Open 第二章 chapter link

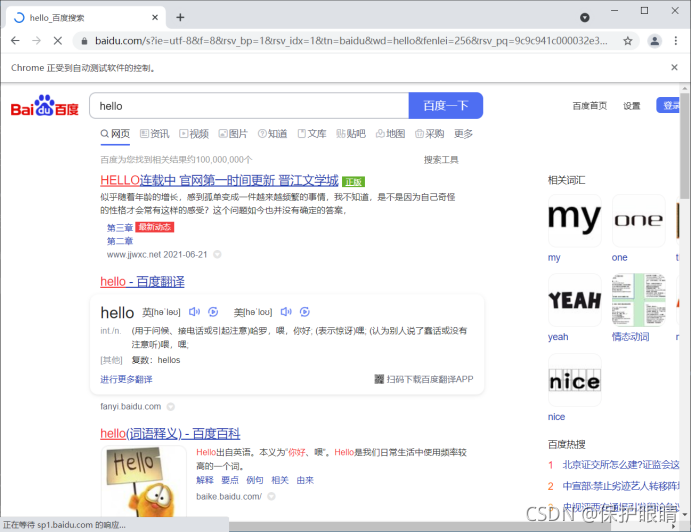[x=120, y=241]
